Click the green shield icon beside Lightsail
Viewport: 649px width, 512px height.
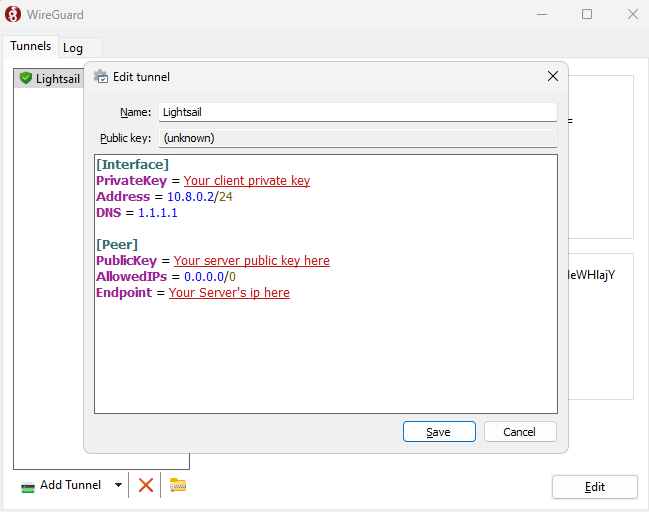pos(26,78)
